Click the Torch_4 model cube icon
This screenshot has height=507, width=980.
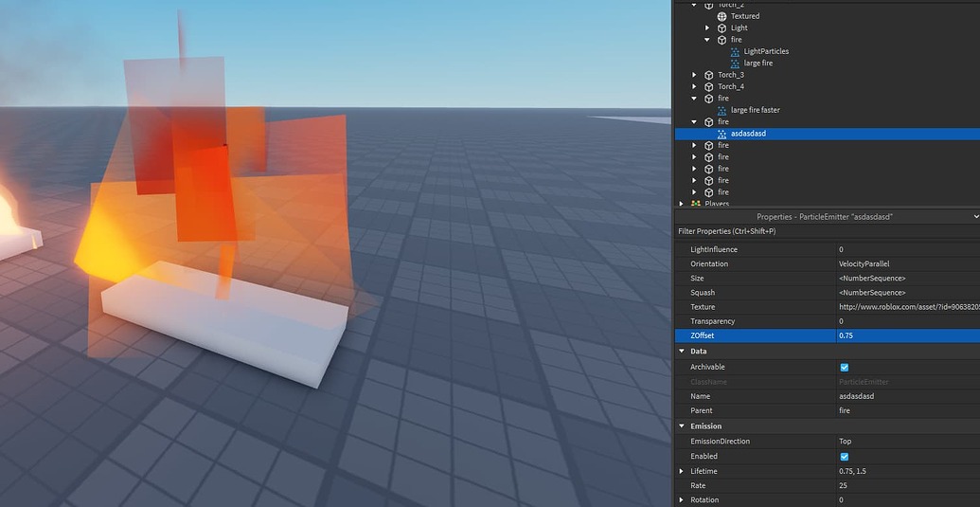[x=709, y=86]
